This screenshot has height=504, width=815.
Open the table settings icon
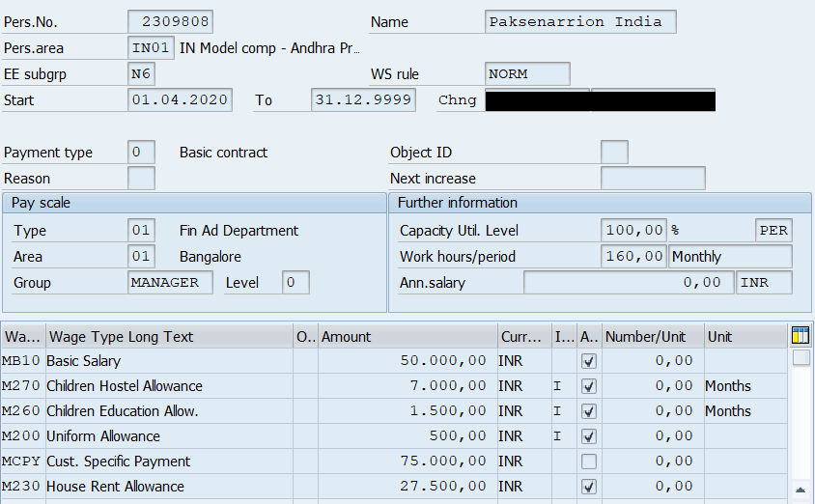(x=800, y=336)
